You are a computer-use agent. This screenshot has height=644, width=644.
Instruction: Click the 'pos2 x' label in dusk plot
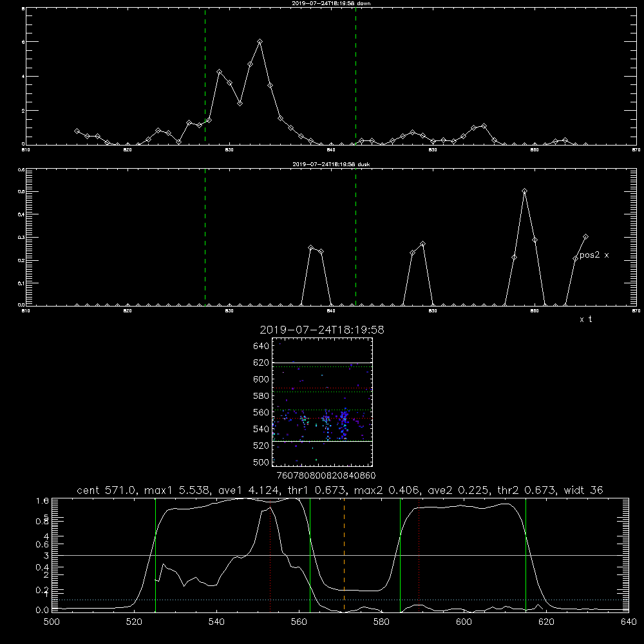coord(594,255)
